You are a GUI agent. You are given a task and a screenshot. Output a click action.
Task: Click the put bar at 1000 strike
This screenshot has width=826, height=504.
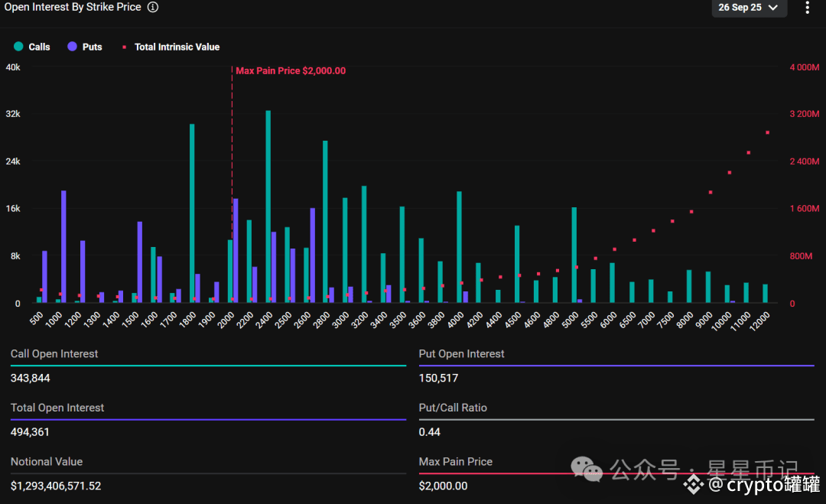[63, 246]
